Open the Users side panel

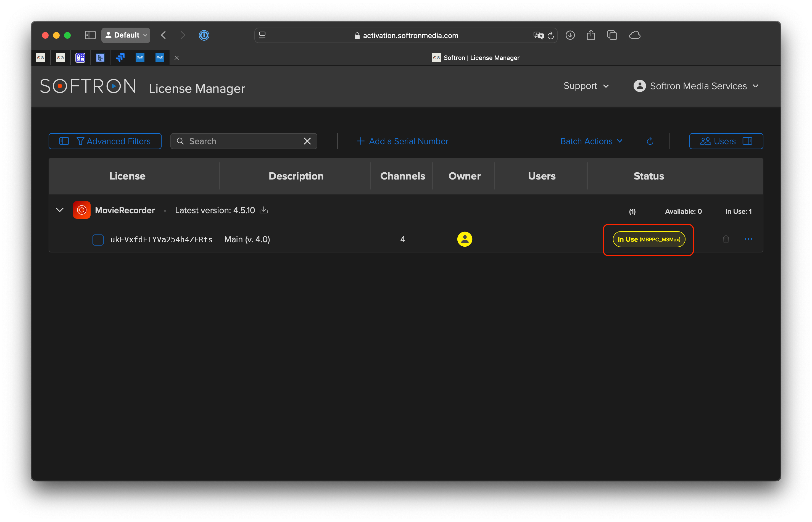click(726, 141)
